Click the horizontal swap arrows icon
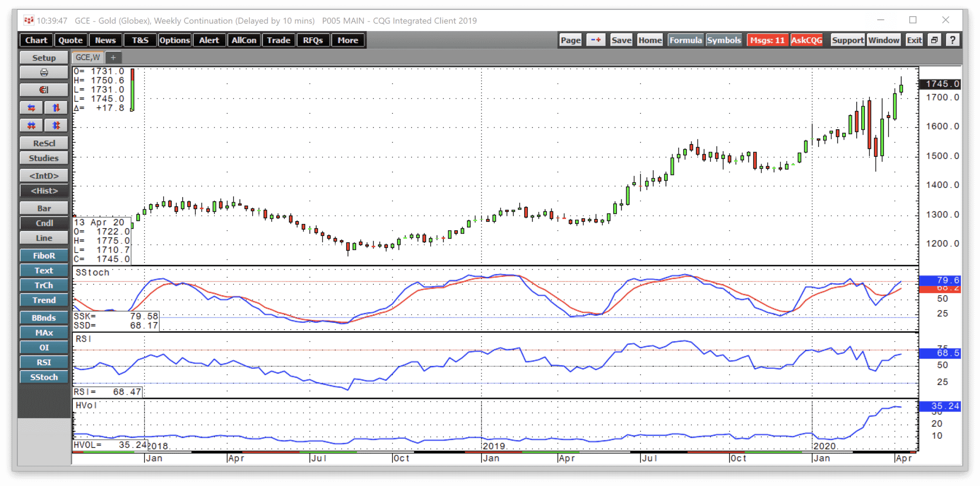This screenshot has width=980, height=486. tap(32, 108)
